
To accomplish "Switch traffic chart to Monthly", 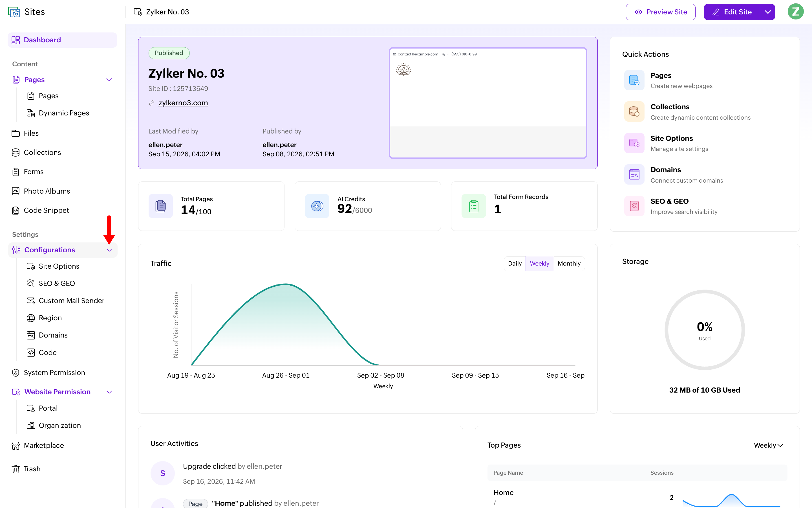I will point(569,264).
